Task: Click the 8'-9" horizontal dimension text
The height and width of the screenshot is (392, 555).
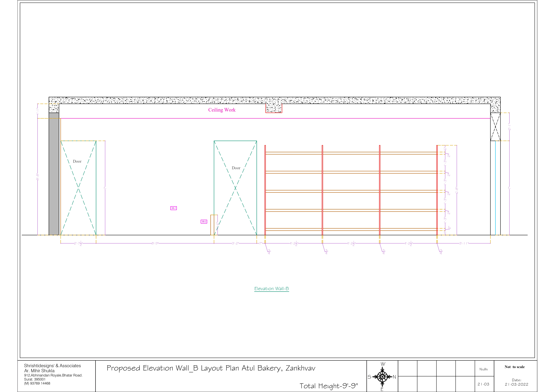Action: coord(155,243)
